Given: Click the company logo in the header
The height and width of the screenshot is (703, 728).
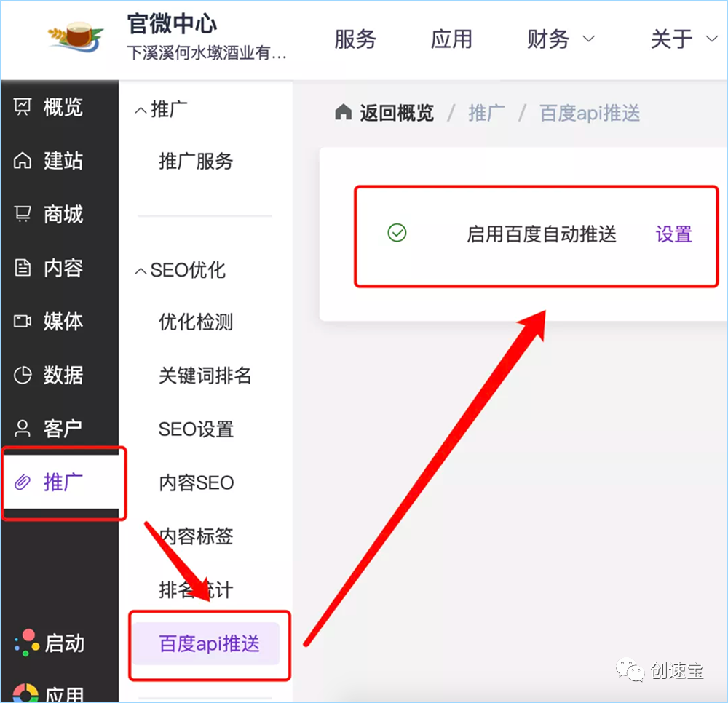Looking at the screenshot, I should 76,36.
